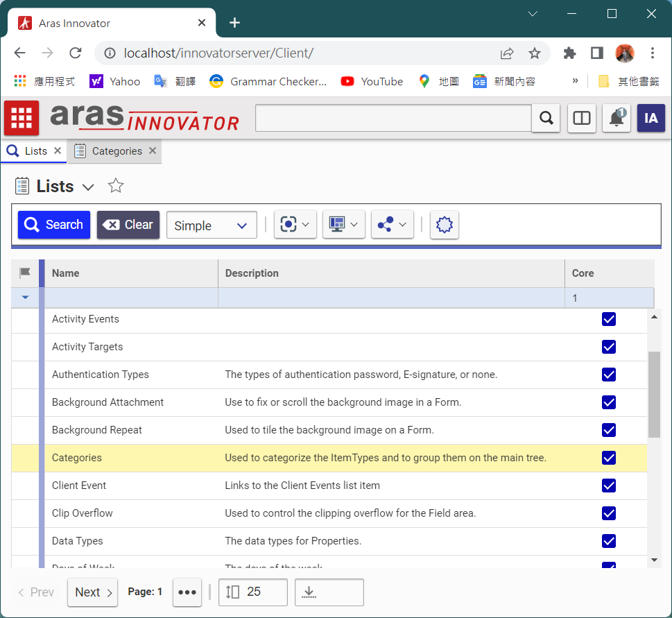This screenshot has width=672, height=618.
Task: Open the YouTube bookmark
Action: 372,81
